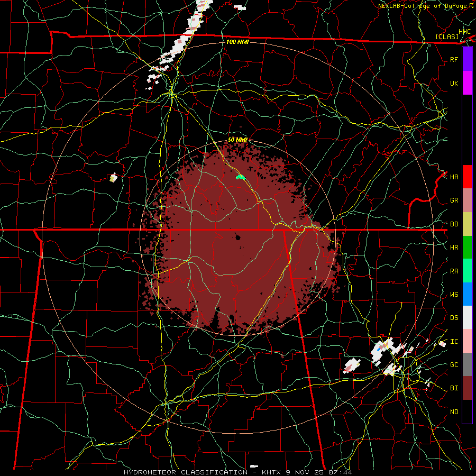Click the IC light pink legend swatch
The height and width of the screenshot is (476, 476).
click(x=467, y=341)
